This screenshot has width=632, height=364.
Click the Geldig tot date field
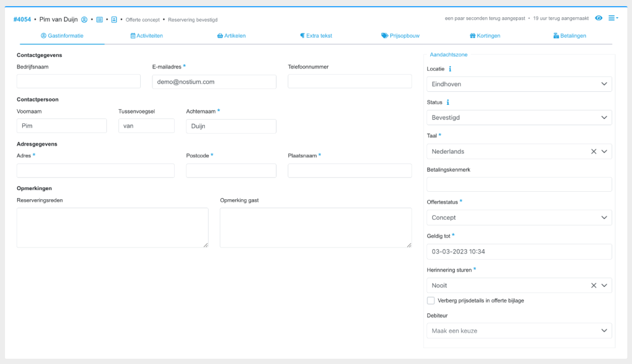tap(518, 252)
